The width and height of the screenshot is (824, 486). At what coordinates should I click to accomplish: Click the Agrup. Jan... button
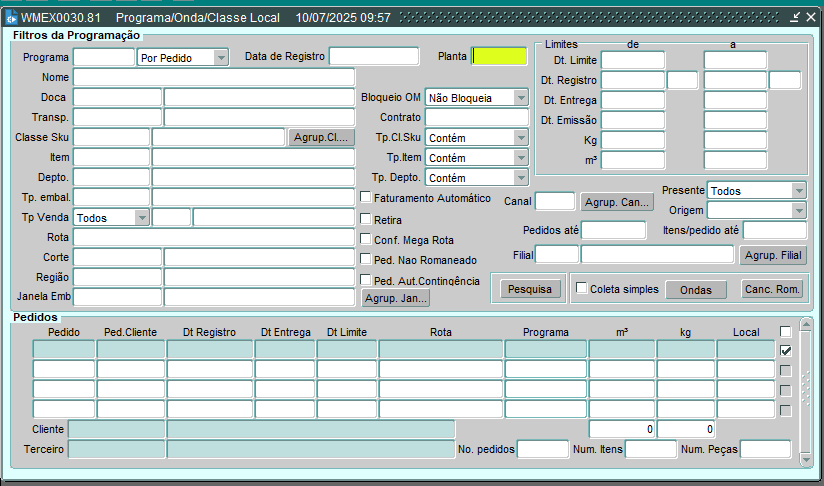[396, 298]
